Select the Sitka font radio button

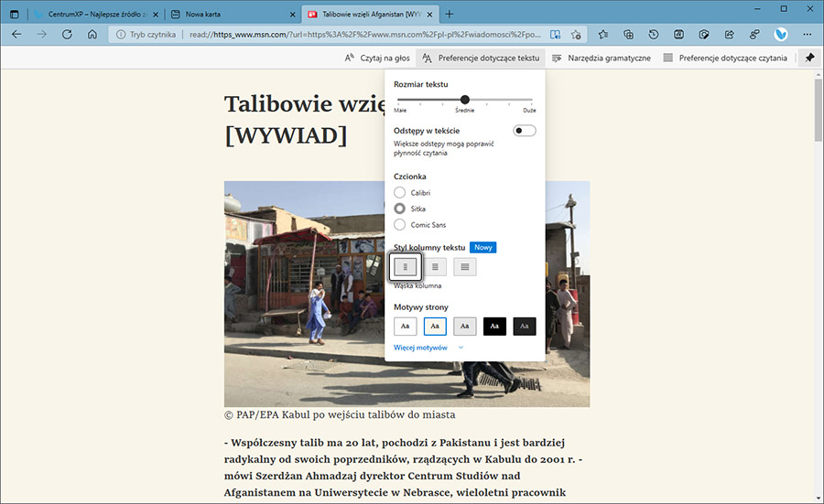(399, 209)
